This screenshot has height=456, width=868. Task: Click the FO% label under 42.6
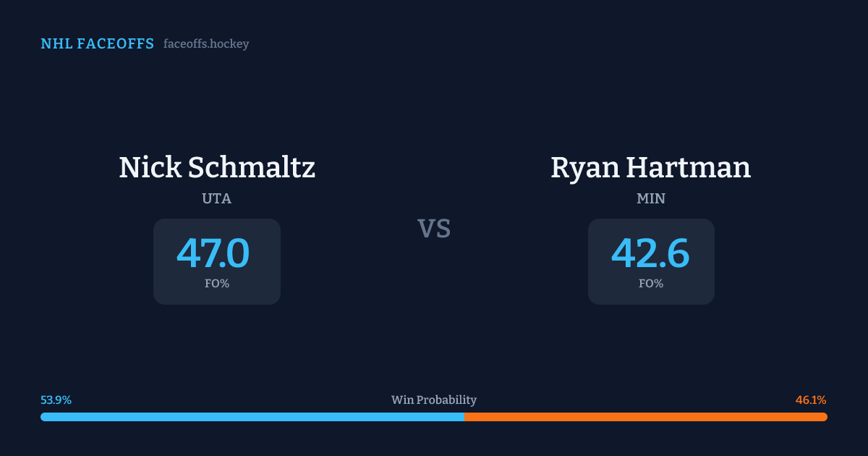pyautogui.click(x=651, y=284)
